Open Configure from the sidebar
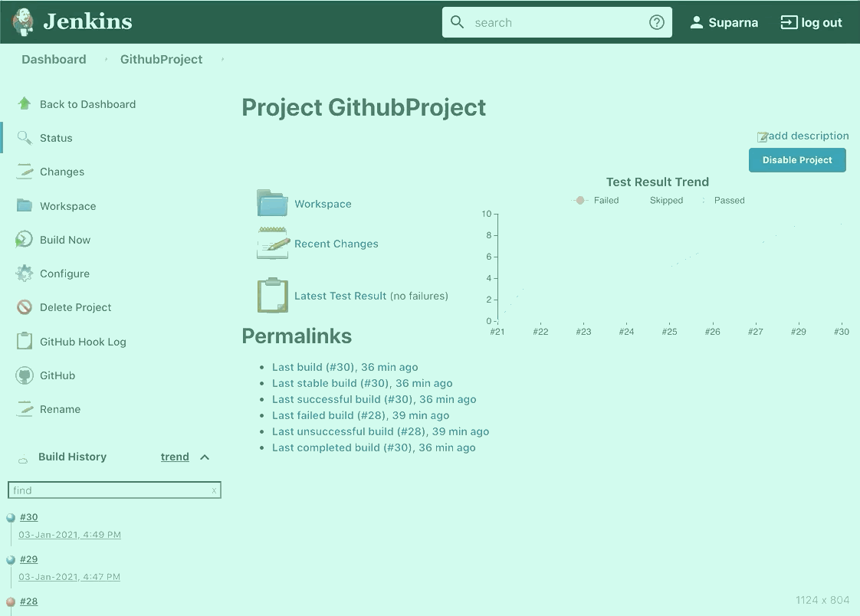Image resolution: width=860 pixels, height=616 pixels. click(64, 274)
